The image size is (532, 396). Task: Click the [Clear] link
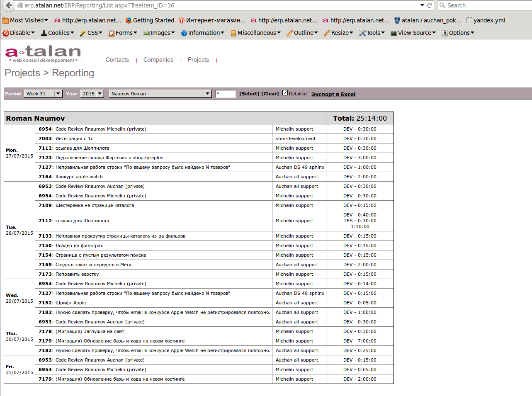(x=270, y=94)
